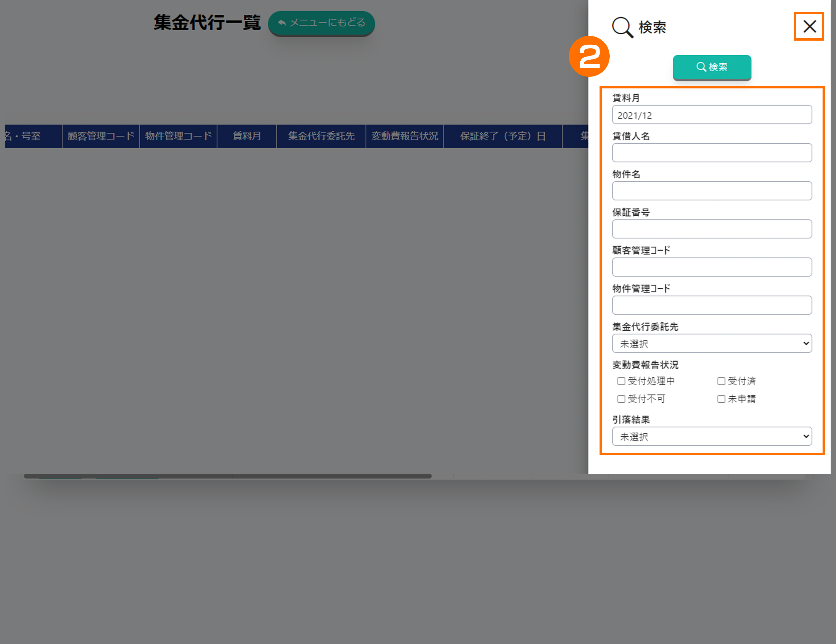Expand the 引落結果 dropdown
The width and height of the screenshot is (836, 644).
point(711,436)
